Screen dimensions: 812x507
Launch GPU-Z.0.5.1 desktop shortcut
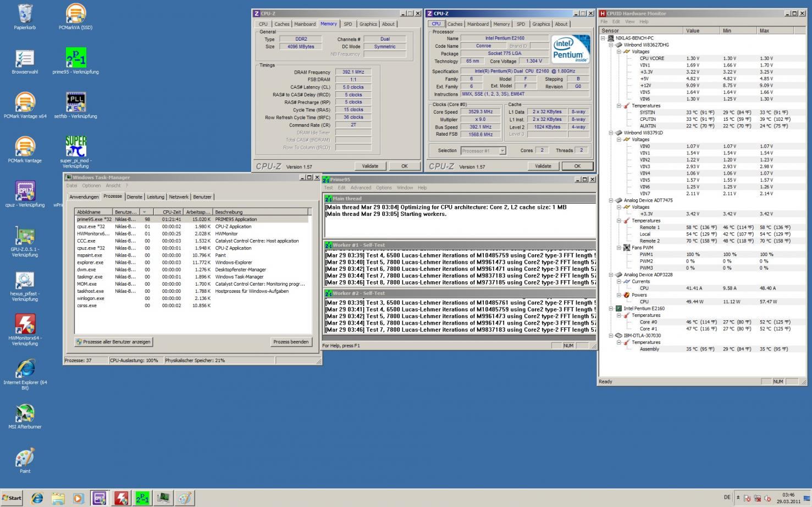[25, 241]
